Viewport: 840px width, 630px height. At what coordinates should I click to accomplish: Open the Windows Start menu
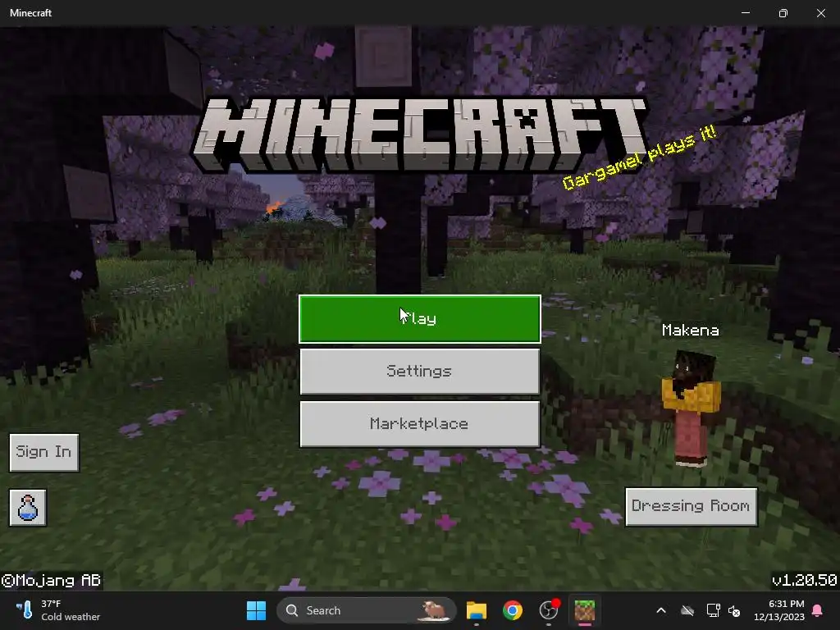coord(256,610)
